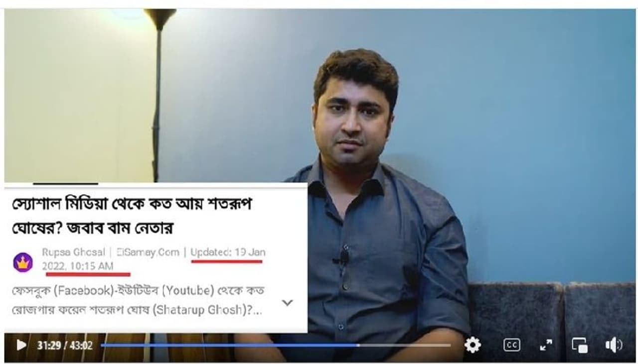Click the Updated: 19 Jan timestamp
This screenshot has width=638, height=364.
click(228, 252)
